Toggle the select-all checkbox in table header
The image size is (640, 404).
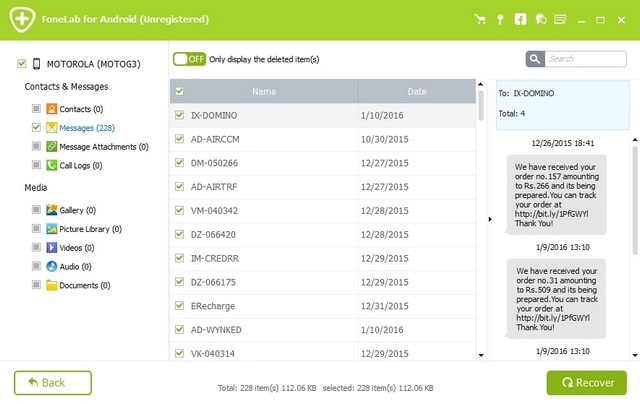180,91
